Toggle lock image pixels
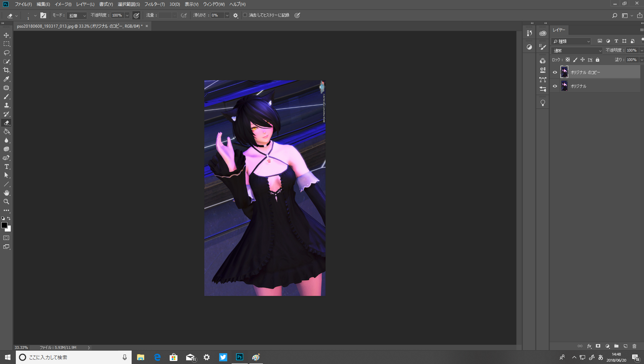Screen dimensions: 644x364 (575, 60)
